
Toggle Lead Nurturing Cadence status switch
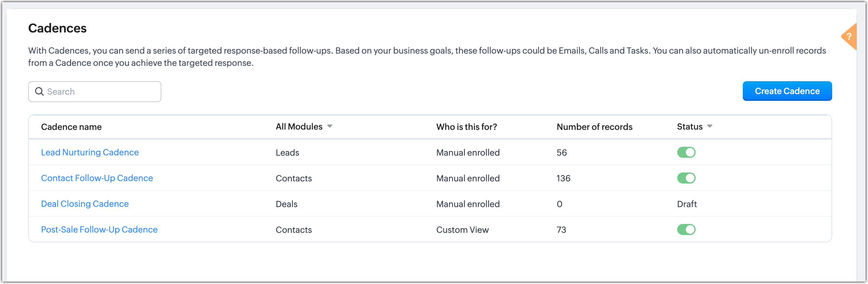tap(686, 153)
